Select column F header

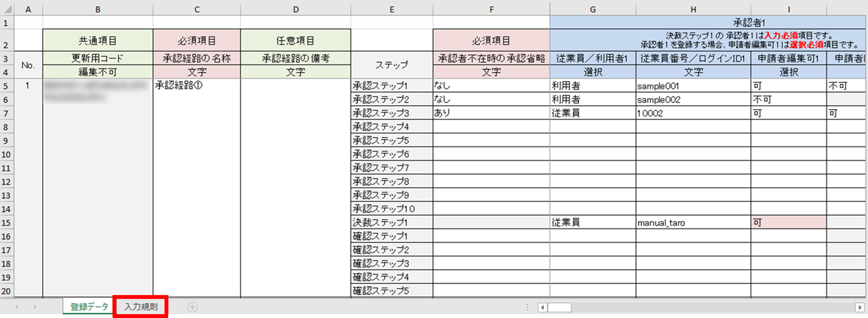tap(492, 9)
